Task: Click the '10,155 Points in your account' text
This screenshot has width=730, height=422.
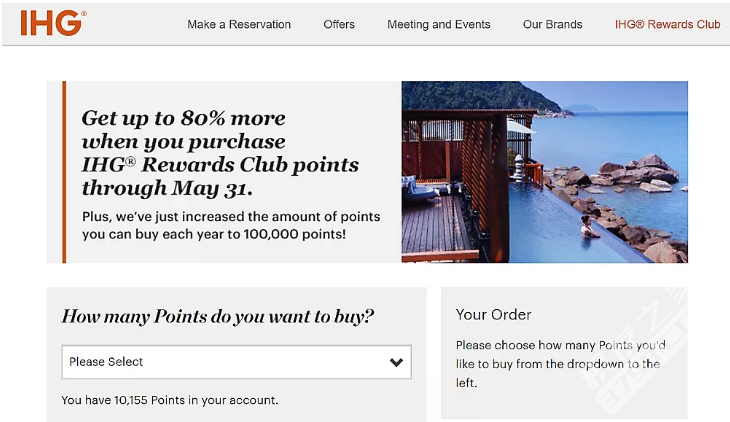Action: tap(170, 400)
